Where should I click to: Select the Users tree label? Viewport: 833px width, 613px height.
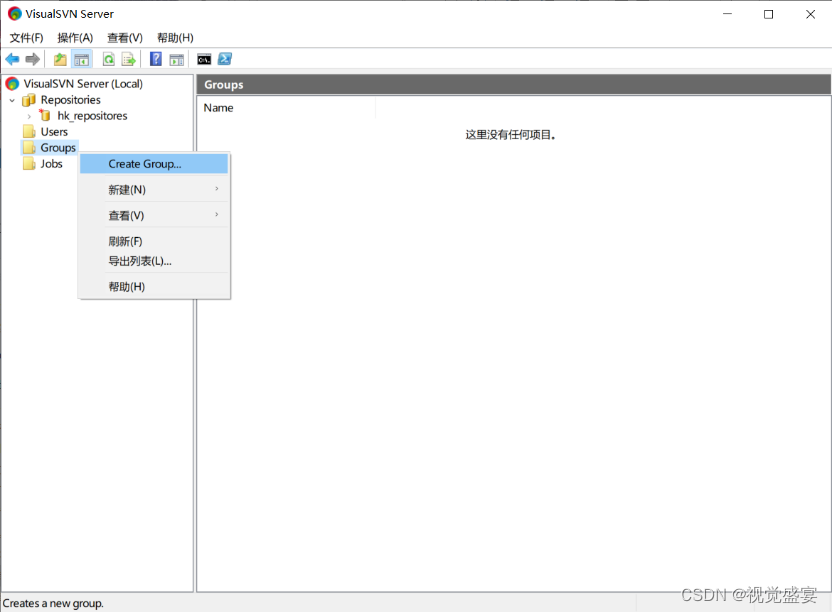pyautogui.click(x=54, y=132)
